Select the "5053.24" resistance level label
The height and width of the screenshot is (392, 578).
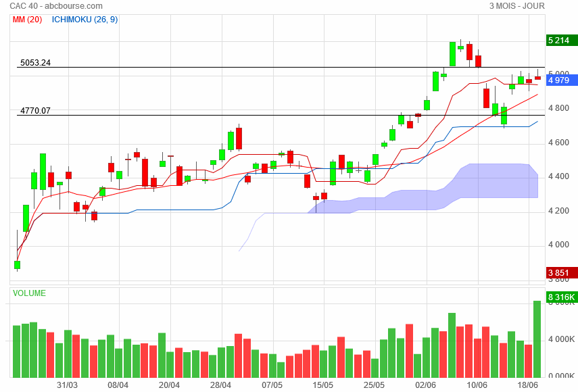(x=35, y=63)
